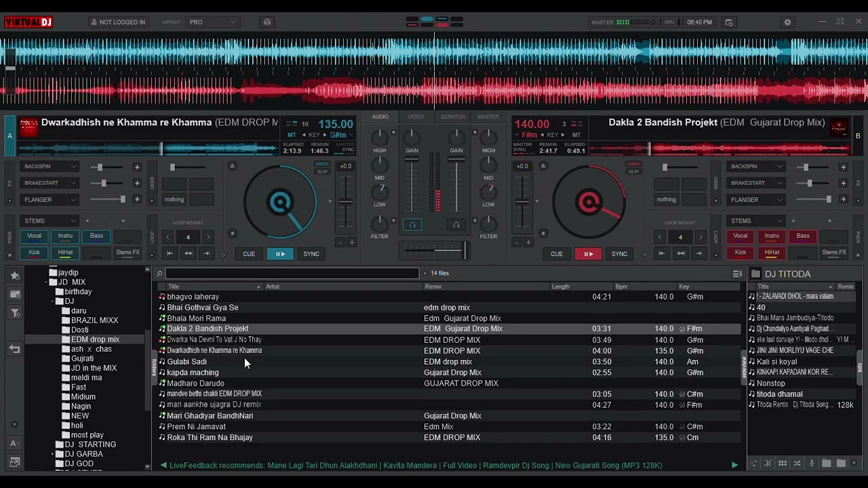Toggle the Vocal stem pad on deck A
The width and height of the screenshot is (868, 488).
[x=34, y=236]
